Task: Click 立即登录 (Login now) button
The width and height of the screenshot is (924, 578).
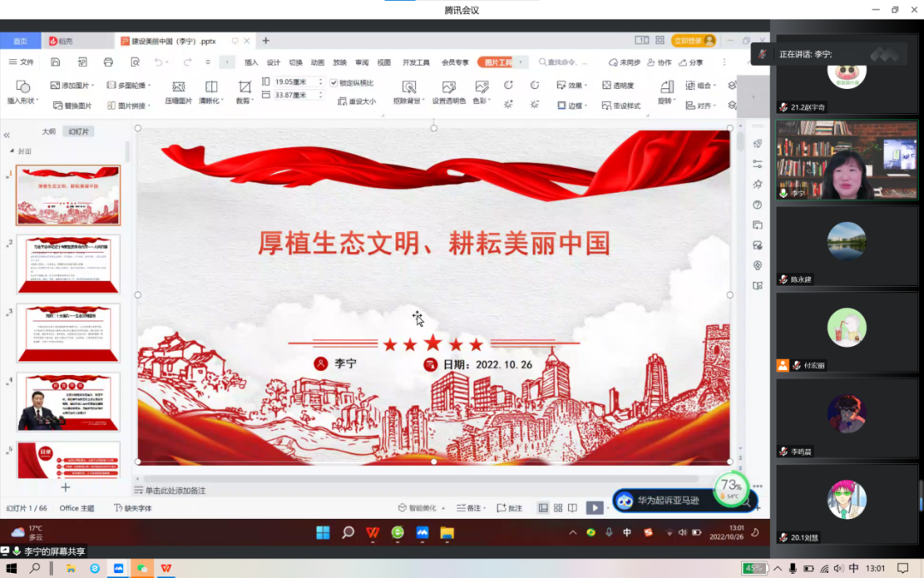Action: click(x=694, y=41)
